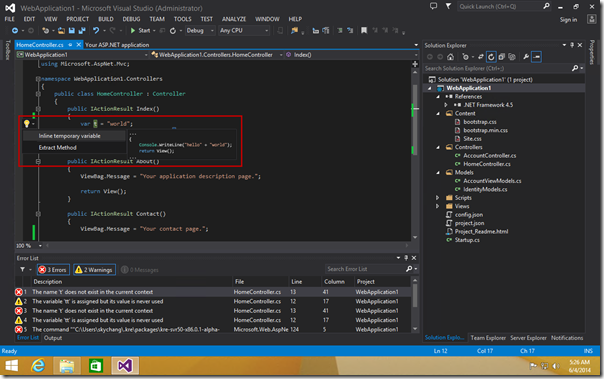604x379 pixels.
Task: Click the Refresh icon in Solution Explorer
Action: pos(491,57)
